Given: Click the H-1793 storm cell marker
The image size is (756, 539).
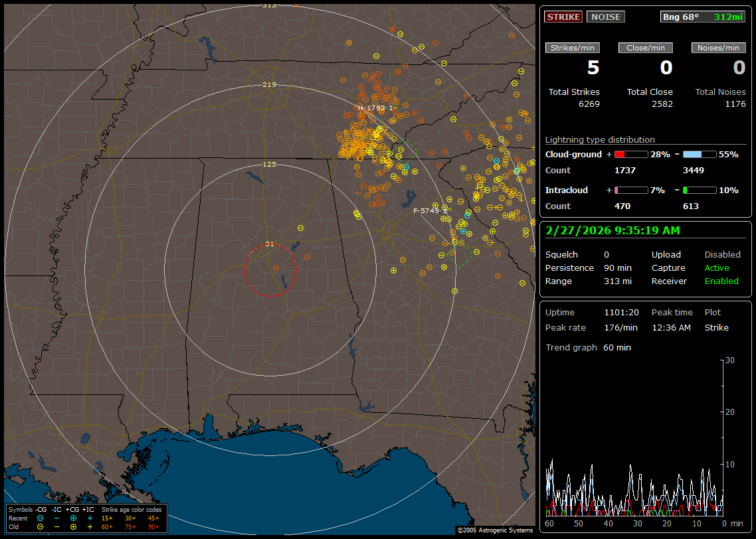Looking at the screenshot, I should pos(375,108).
